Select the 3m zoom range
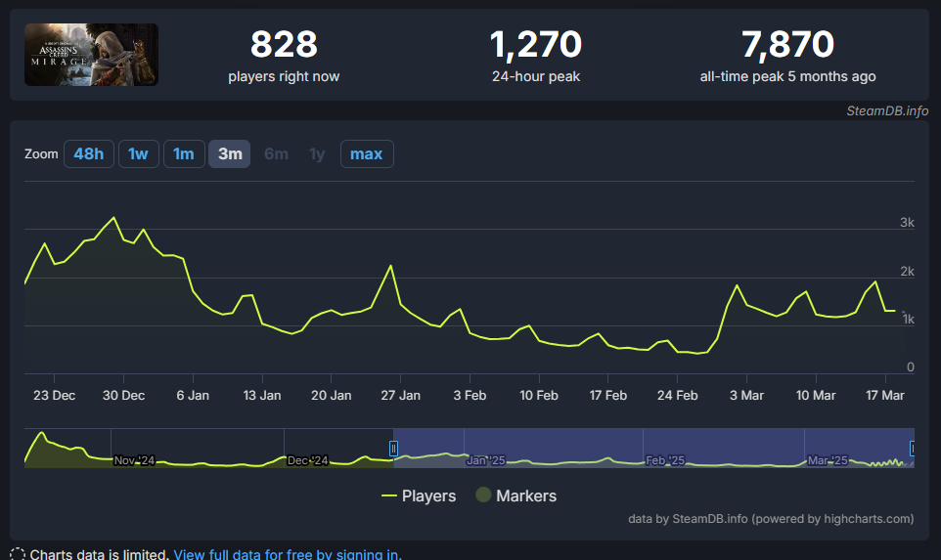The width and height of the screenshot is (941, 560). tap(230, 154)
